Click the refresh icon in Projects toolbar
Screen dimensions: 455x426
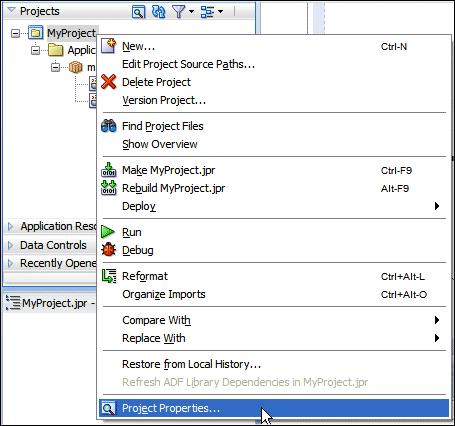[x=158, y=12]
